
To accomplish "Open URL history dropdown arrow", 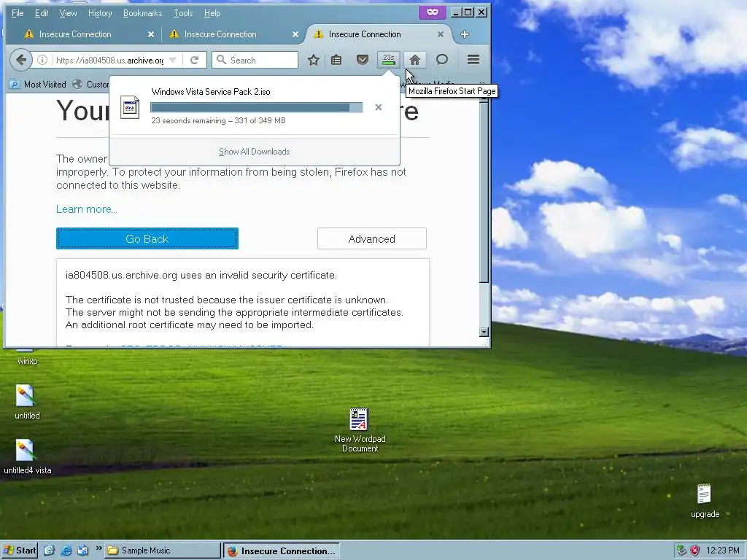I will tap(173, 60).
